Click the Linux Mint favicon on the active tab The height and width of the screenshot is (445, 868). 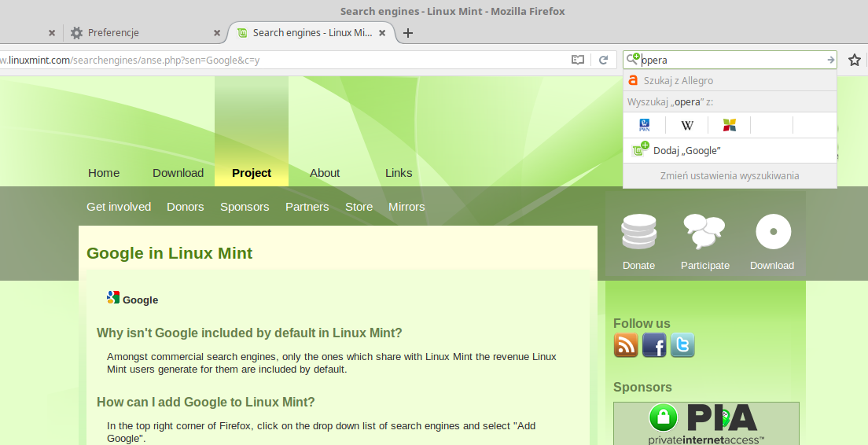pos(242,33)
